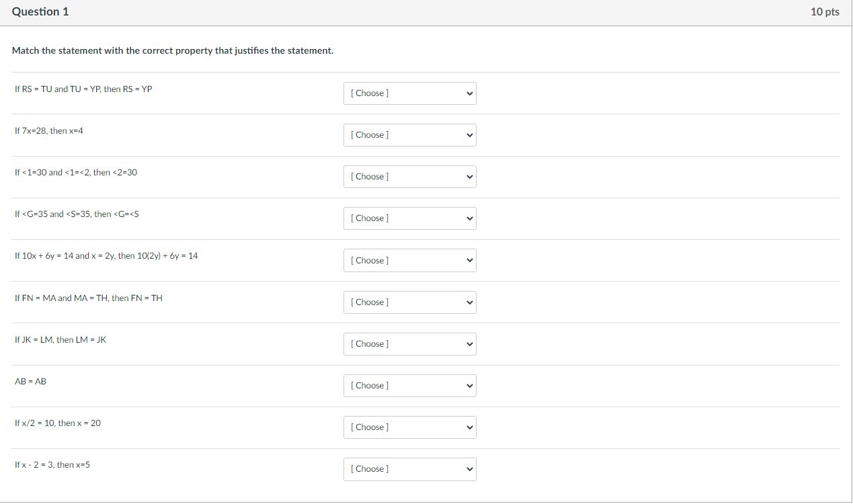Click statement text 'If FN = MA and MA = TH, then FN = TH'
This screenshot has width=853, height=504.
tap(89, 298)
